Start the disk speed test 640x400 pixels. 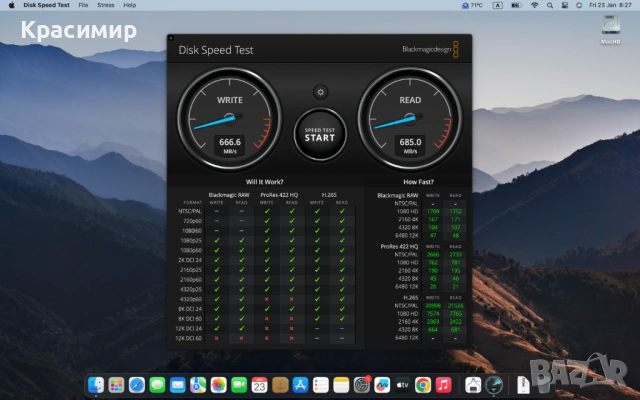click(x=320, y=134)
